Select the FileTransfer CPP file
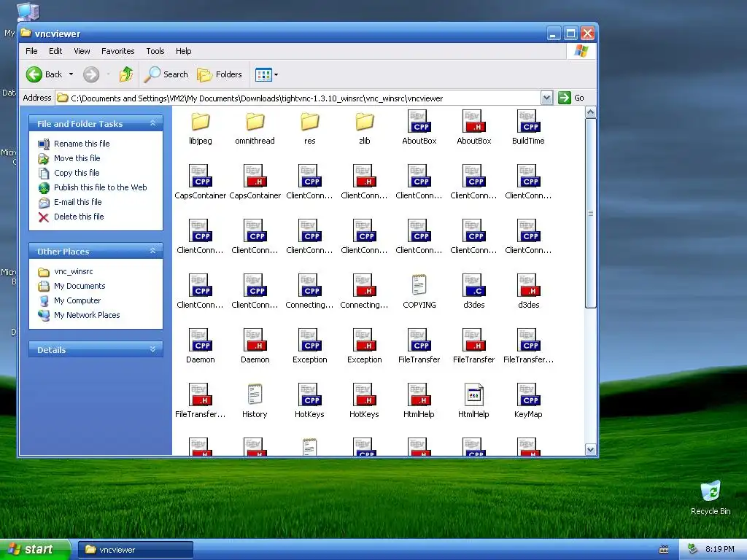747x560 pixels. click(x=419, y=347)
